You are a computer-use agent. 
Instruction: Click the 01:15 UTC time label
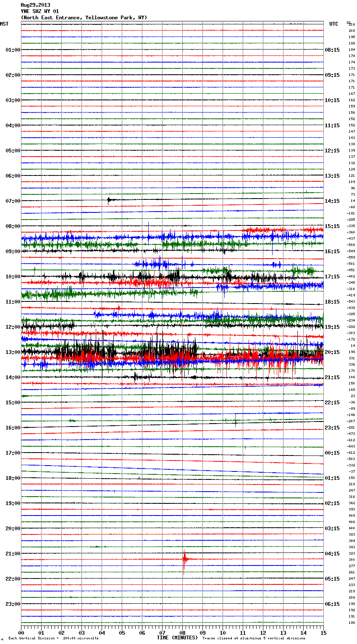coord(332,478)
